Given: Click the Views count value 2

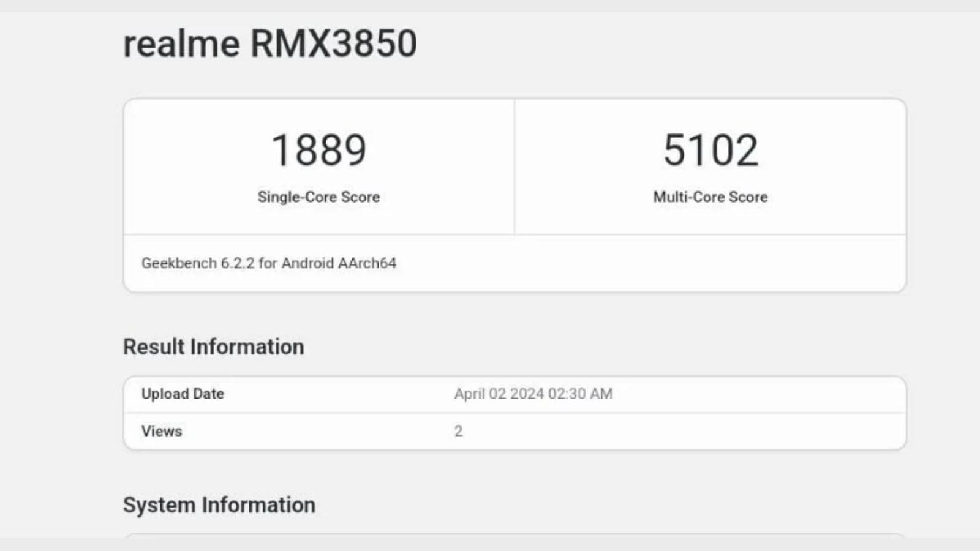Looking at the screenshot, I should coord(458,431).
